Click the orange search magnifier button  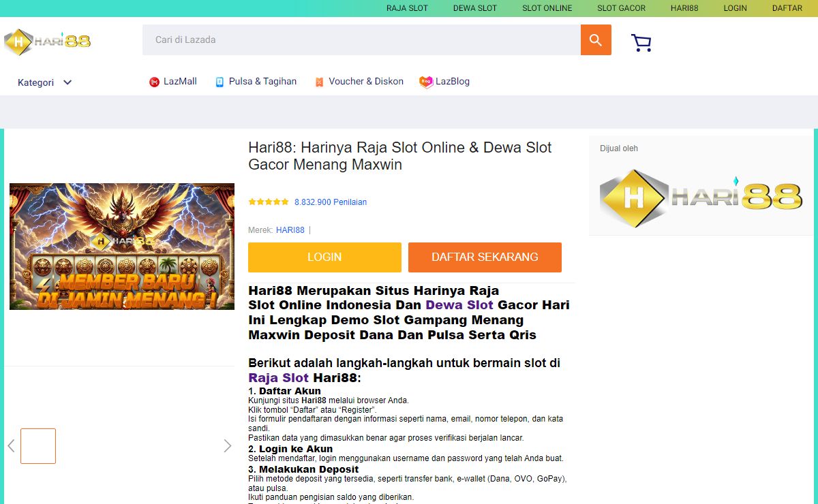596,40
